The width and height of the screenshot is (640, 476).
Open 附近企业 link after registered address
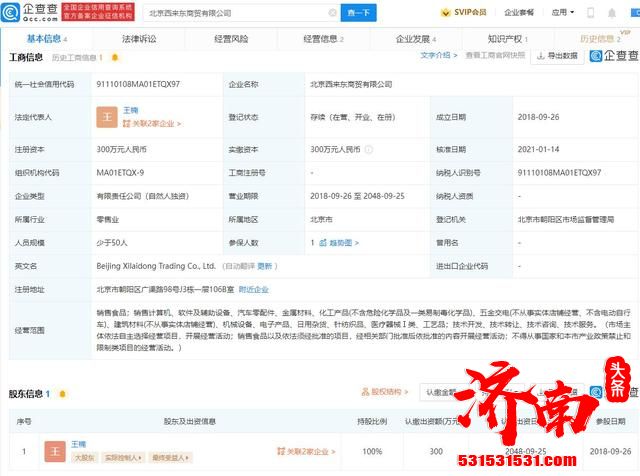click(253, 289)
